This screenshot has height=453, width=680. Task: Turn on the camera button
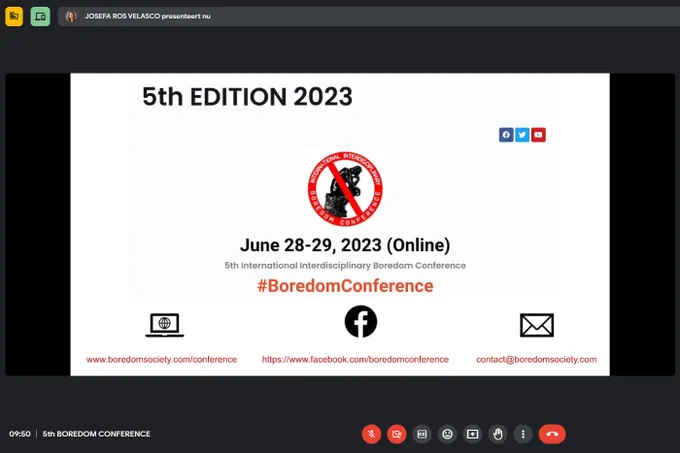(x=396, y=434)
